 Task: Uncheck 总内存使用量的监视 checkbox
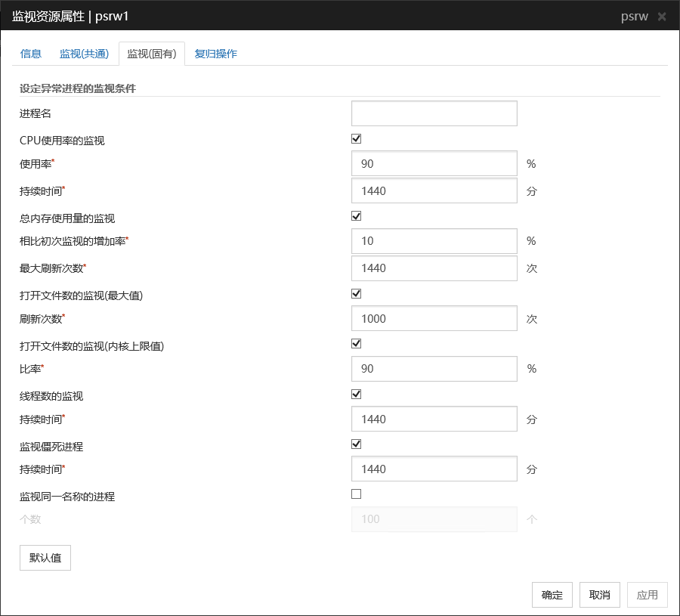tap(357, 216)
